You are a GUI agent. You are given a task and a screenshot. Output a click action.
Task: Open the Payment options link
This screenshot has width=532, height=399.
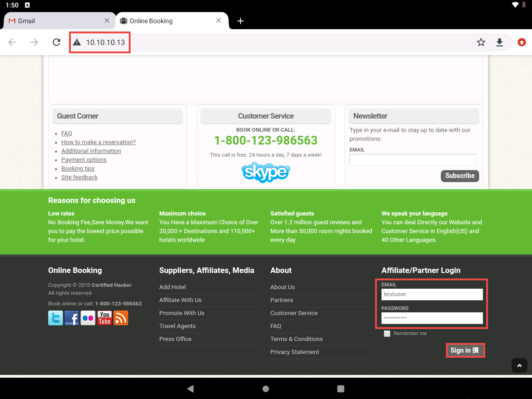pos(84,160)
